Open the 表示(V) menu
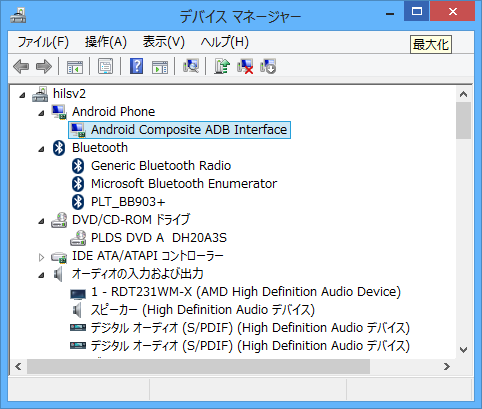Viewport: 482px width, 409px height. coord(164,42)
